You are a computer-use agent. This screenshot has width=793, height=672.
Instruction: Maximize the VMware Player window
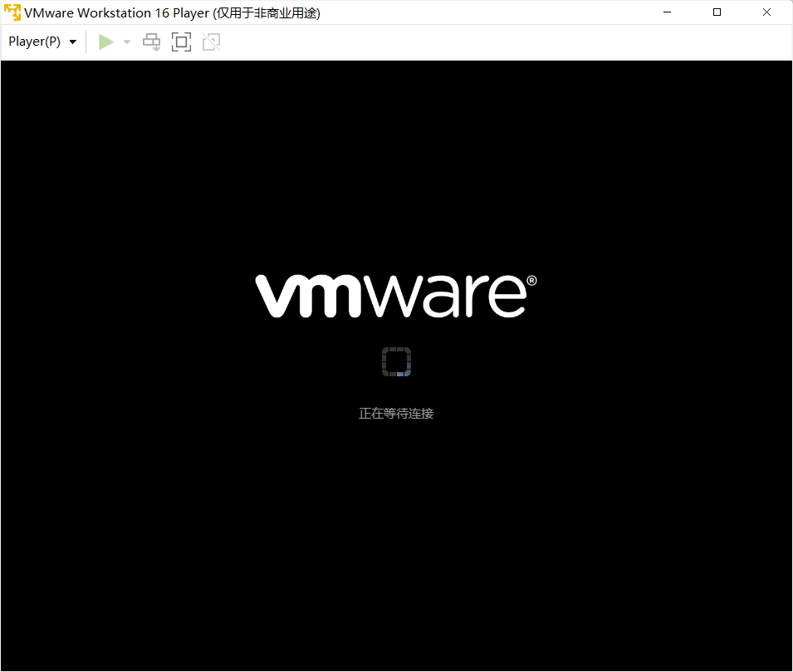[717, 12]
